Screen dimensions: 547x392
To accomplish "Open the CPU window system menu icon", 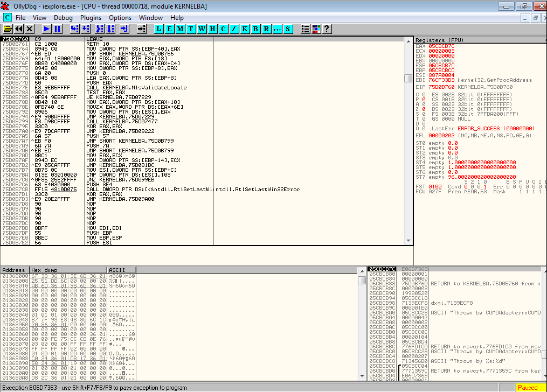I will 7,17.
